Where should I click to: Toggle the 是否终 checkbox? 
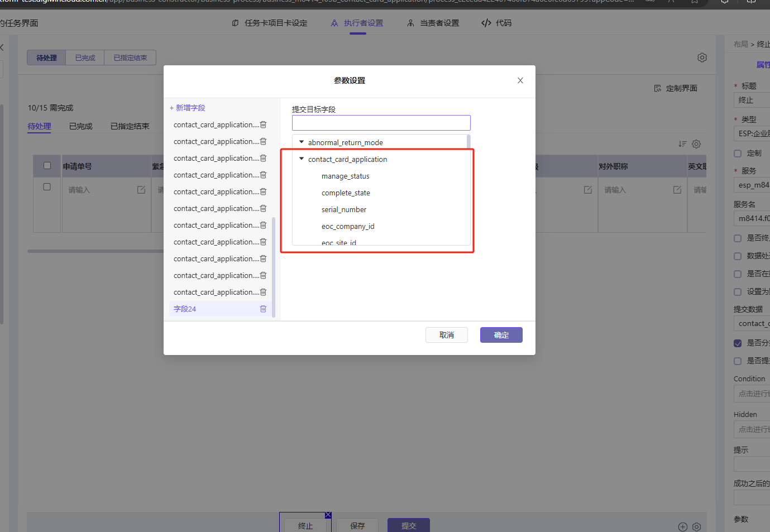[738, 238]
